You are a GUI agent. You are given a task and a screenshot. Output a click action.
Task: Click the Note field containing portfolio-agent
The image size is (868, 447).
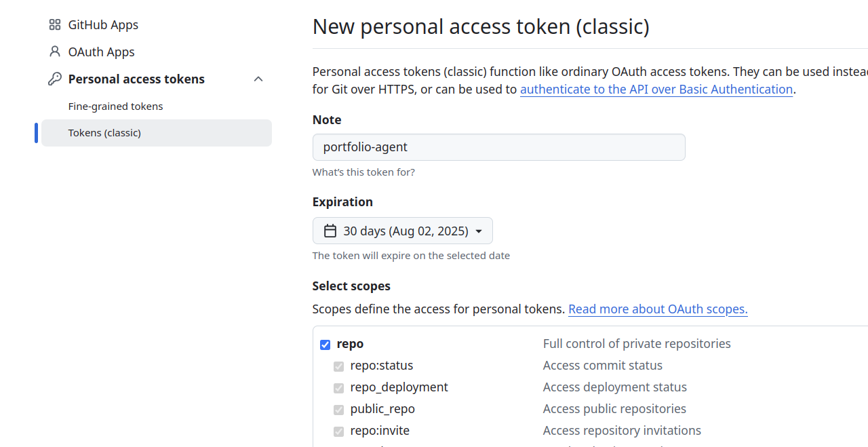pyautogui.click(x=498, y=147)
